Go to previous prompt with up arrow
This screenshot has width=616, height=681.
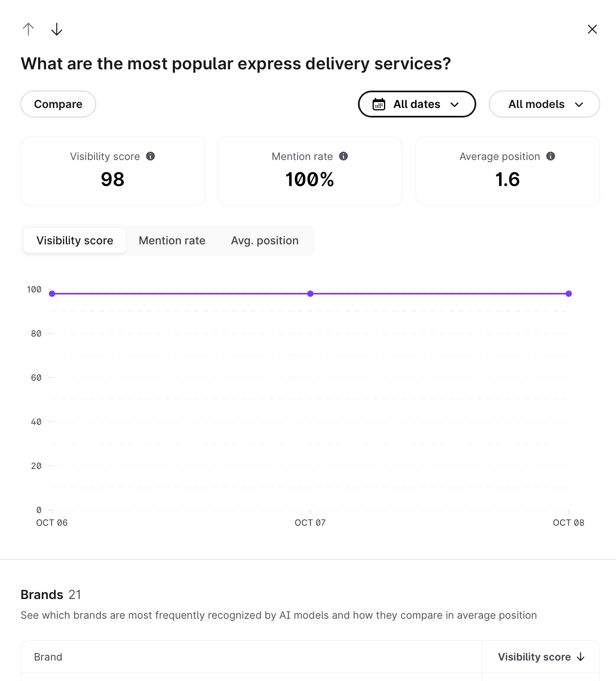pos(28,29)
